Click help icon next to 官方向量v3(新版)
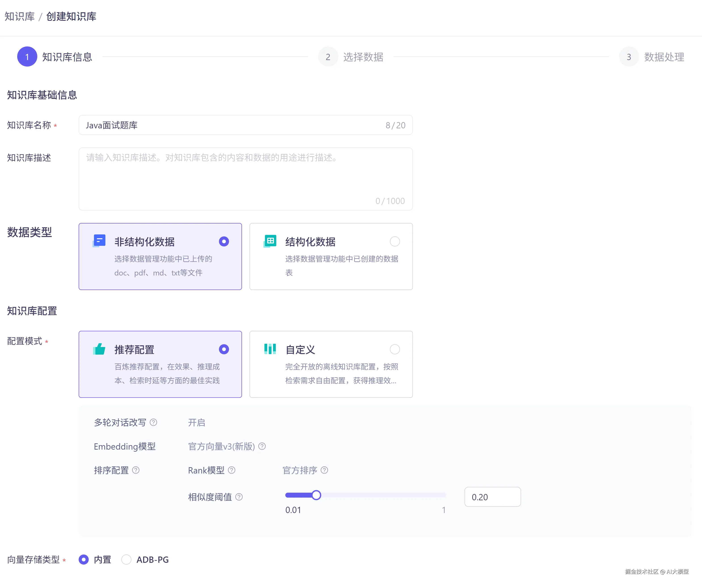 [262, 446]
